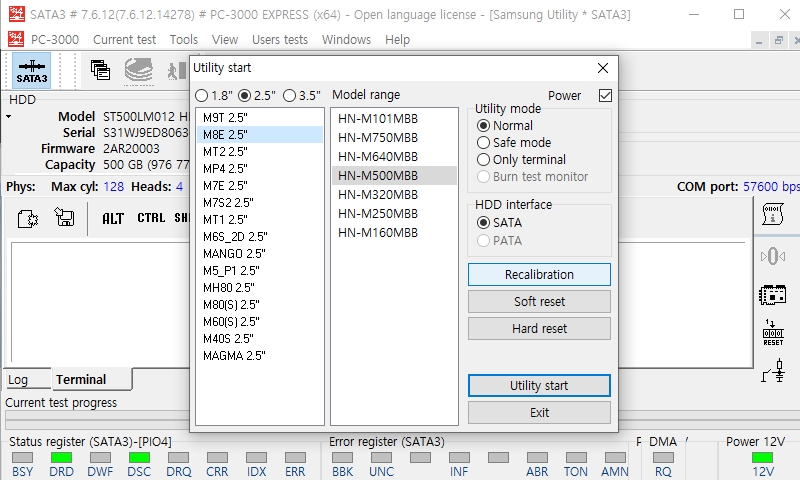Click the ABR error register indicator
Viewport: 800px width, 480px height.
[x=537, y=458]
